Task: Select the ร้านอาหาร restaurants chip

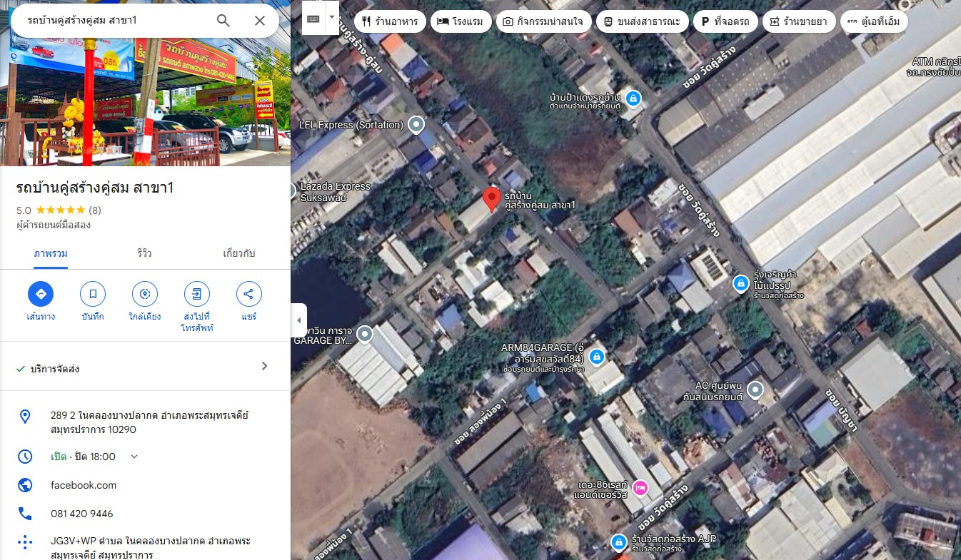Action: pyautogui.click(x=391, y=21)
